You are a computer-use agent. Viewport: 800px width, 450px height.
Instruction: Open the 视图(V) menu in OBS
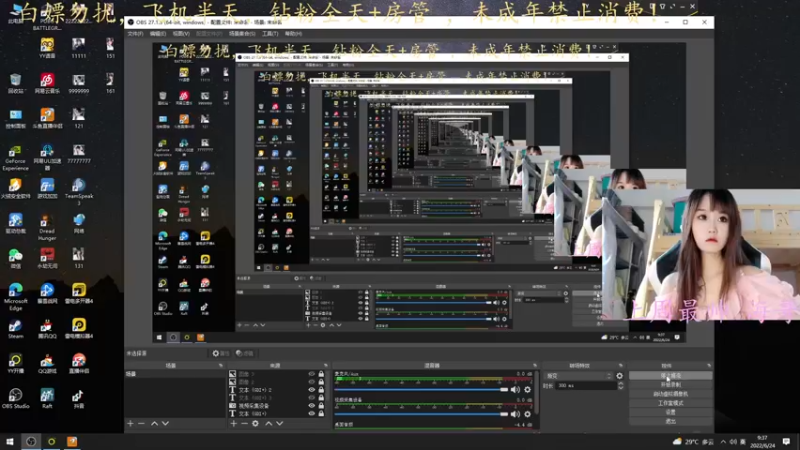click(x=181, y=34)
